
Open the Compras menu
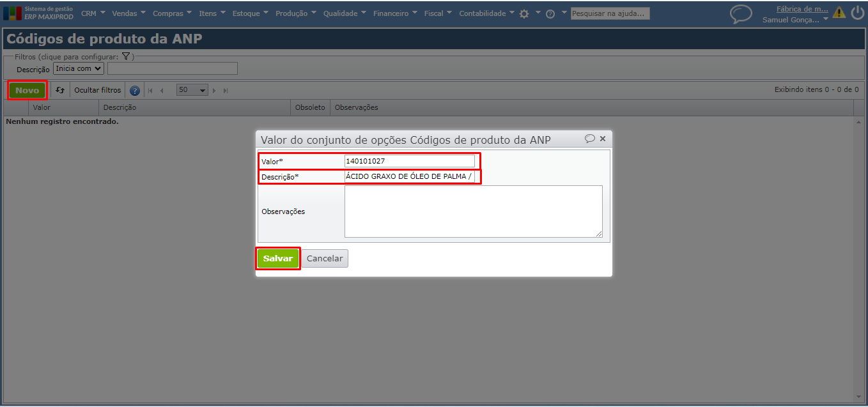point(173,13)
